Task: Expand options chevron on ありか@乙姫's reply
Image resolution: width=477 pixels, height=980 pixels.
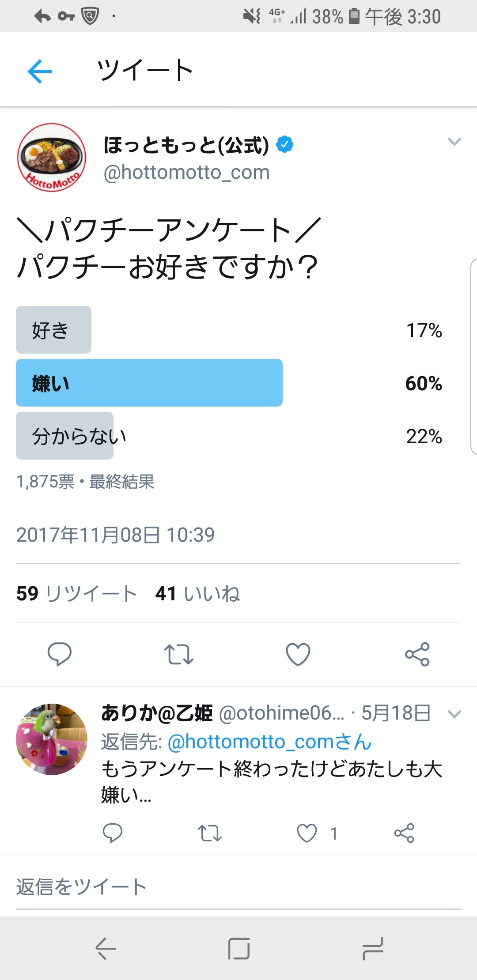Action: click(454, 714)
